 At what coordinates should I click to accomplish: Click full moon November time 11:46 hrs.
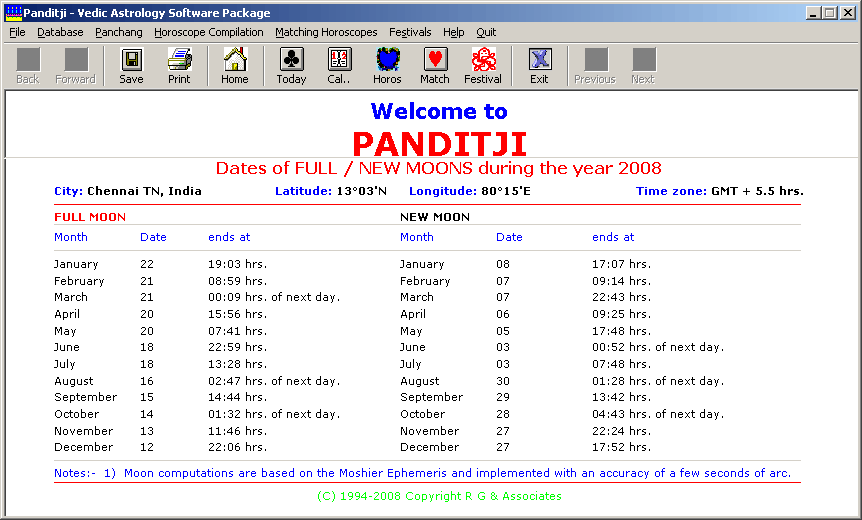(237, 432)
